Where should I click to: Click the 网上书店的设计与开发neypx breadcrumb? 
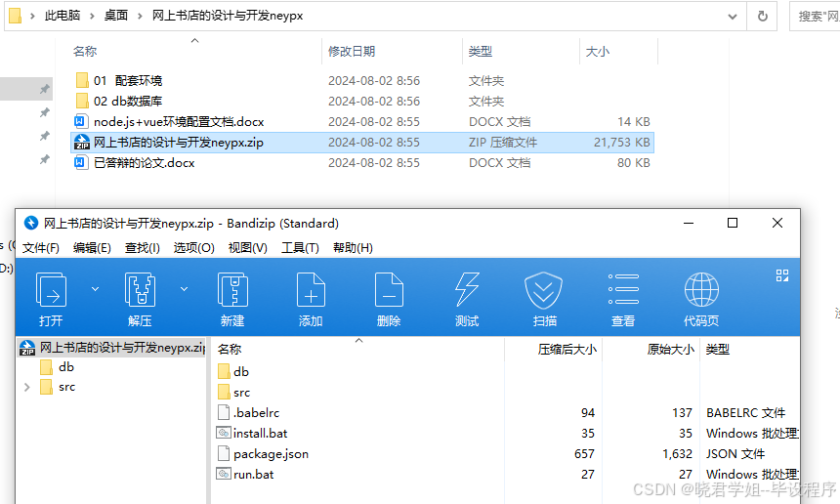point(228,16)
